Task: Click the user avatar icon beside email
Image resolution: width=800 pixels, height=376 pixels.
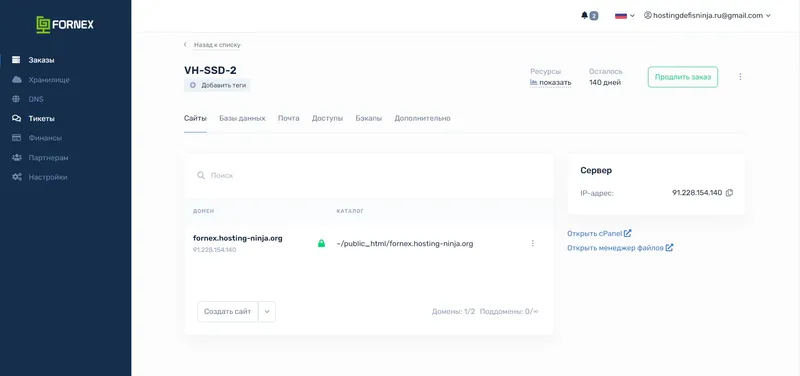Action: (x=648, y=15)
